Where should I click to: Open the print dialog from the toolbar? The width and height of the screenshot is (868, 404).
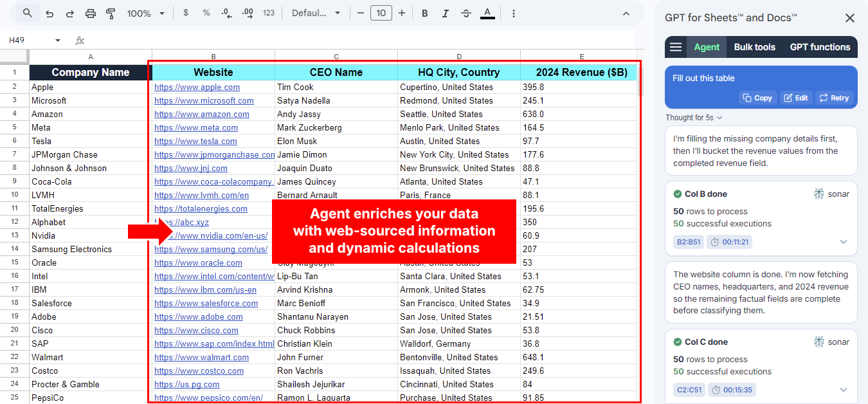(x=90, y=12)
